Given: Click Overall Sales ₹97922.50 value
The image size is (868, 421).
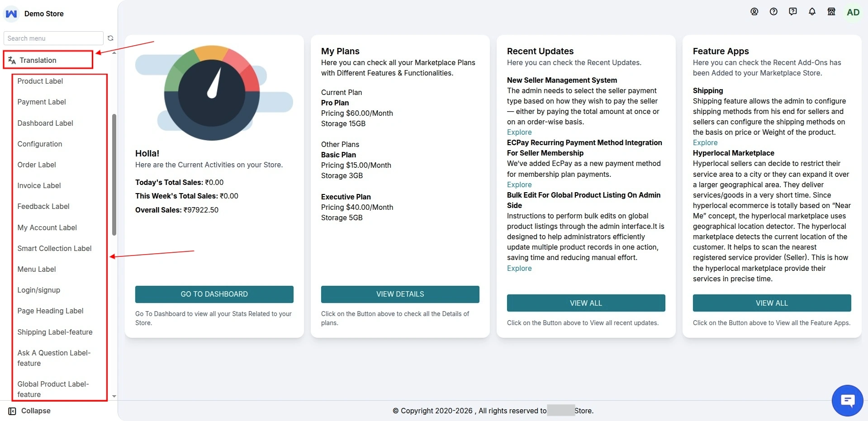Looking at the screenshot, I should coord(201,210).
